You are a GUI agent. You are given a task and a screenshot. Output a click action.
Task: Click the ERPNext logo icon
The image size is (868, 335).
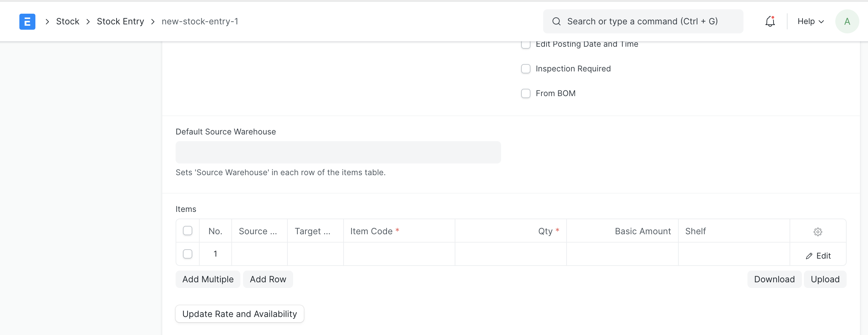[27, 21]
